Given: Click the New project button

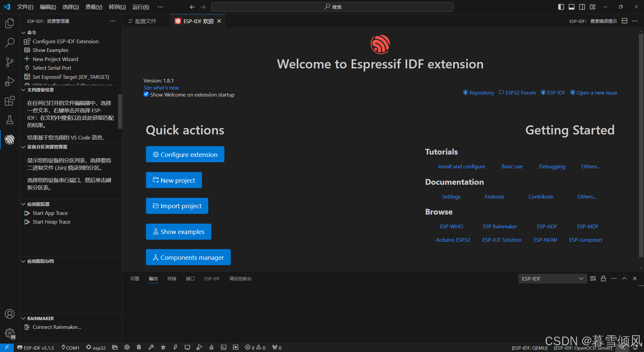Looking at the screenshot, I should coord(174,180).
